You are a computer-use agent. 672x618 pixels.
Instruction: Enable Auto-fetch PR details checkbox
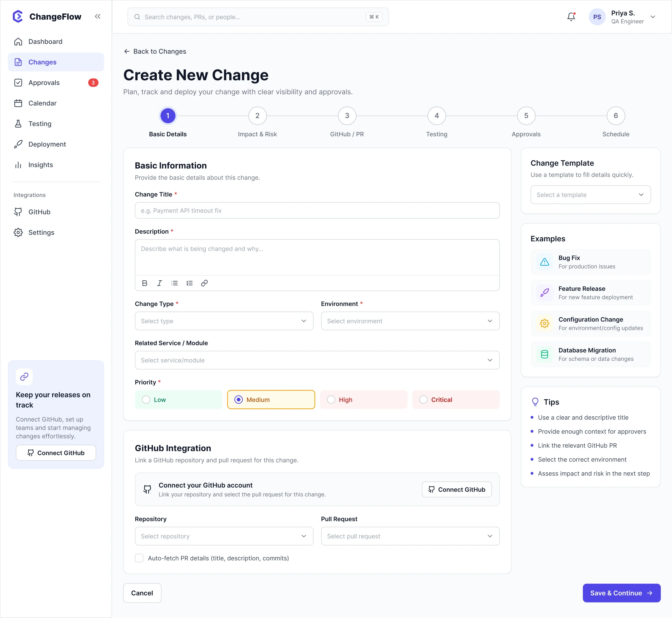click(139, 558)
